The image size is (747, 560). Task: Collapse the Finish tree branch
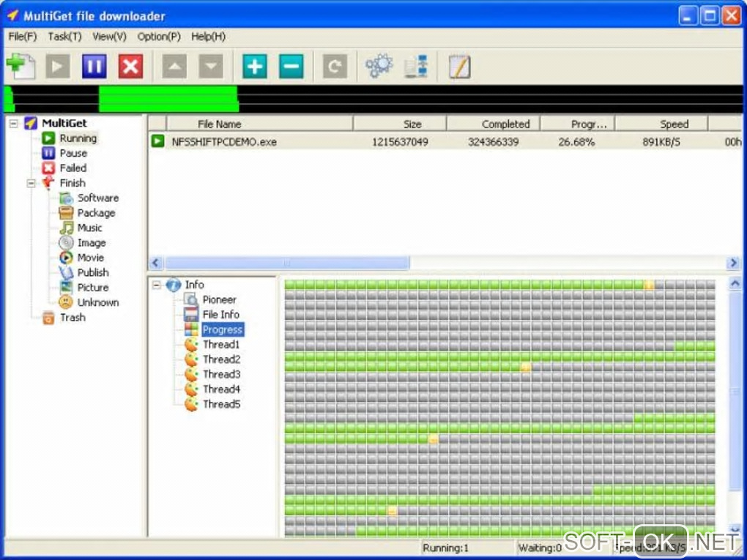pos(31,183)
